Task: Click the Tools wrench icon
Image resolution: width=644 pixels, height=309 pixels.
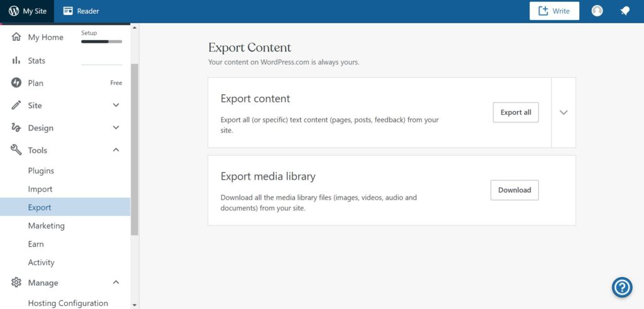Action: point(16,149)
